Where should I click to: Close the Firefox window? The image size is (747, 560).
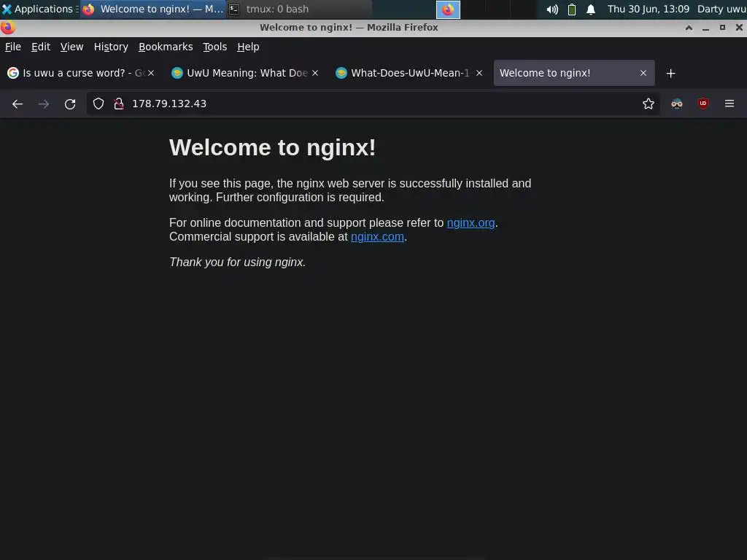[739, 28]
